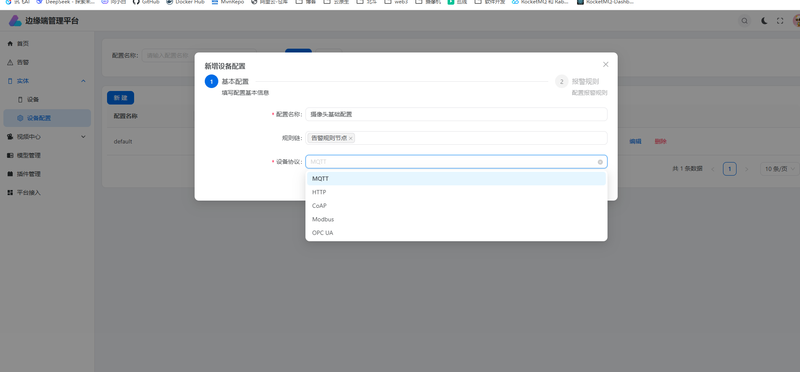Click step 1 circle 基本配置
Screen dimensions: 800x372
coord(211,82)
